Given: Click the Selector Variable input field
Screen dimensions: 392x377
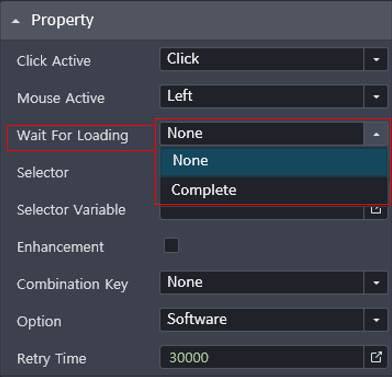Looking at the screenshot, I should coord(262,212).
